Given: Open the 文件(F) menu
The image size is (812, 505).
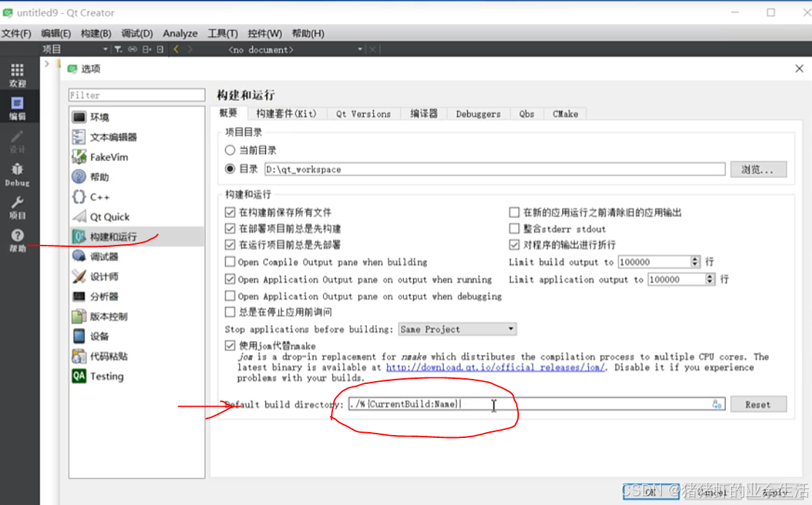Looking at the screenshot, I should pyautogui.click(x=16, y=33).
